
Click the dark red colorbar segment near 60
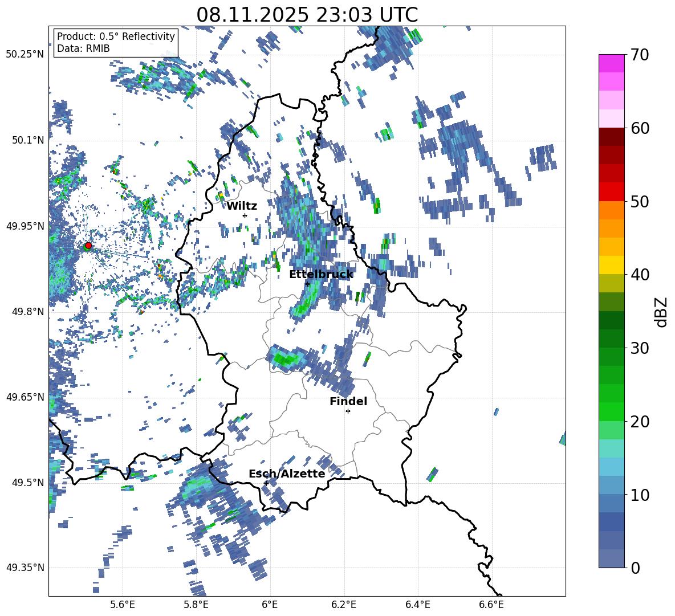click(611, 137)
